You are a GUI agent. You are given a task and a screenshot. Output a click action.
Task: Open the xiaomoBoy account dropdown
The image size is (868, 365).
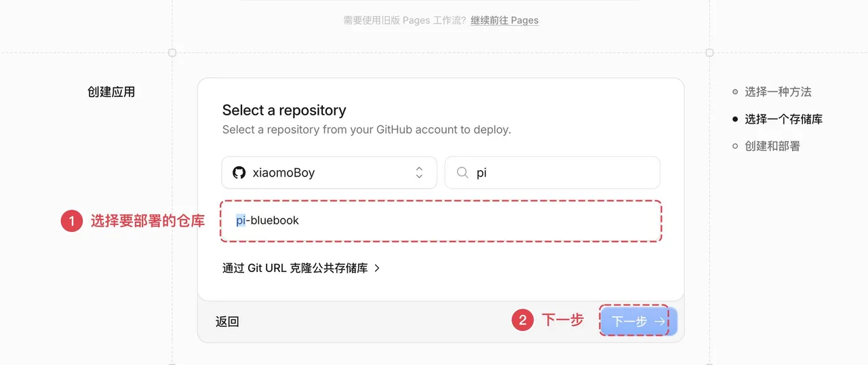coord(329,172)
